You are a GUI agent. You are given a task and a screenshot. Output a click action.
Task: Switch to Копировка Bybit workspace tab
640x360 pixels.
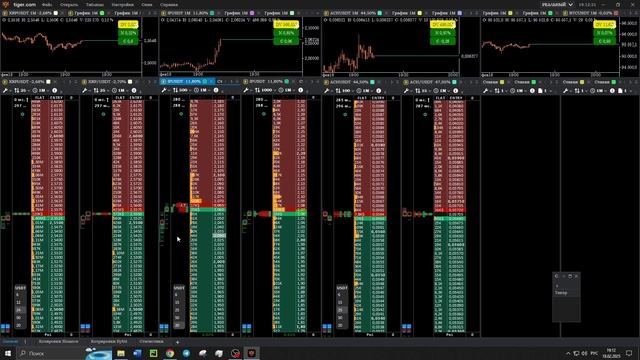click(109, 342)
